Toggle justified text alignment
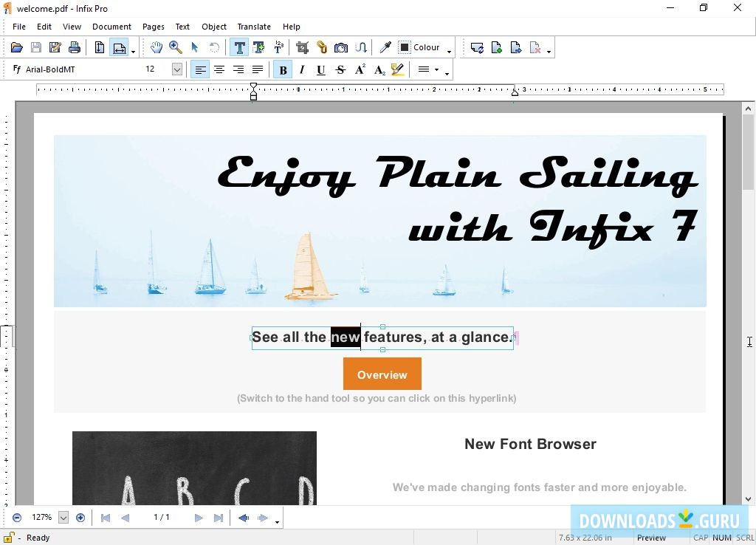 [258, 70]
